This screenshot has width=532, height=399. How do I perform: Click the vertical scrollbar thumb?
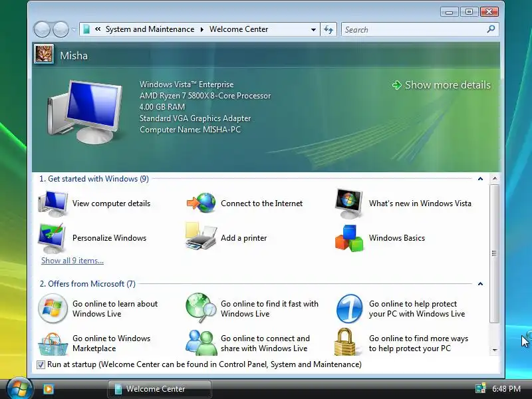point(495,253)
